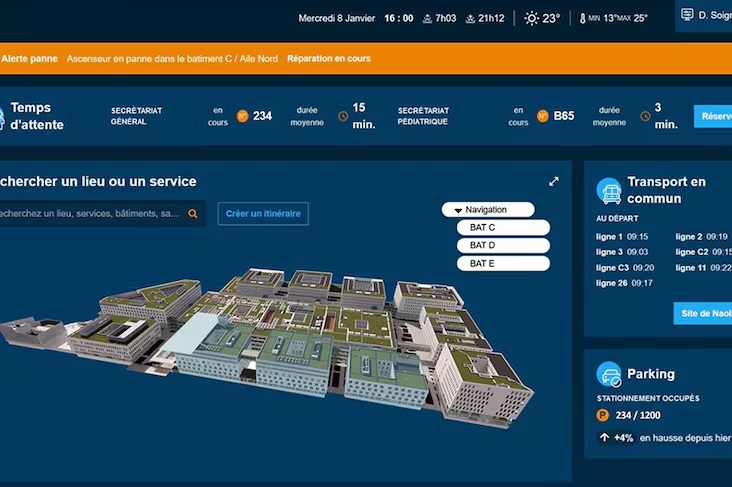Click the sunrise icon beside 7h03
The image size is (732, 487).
pyautogui.click(x=427, y=19)
